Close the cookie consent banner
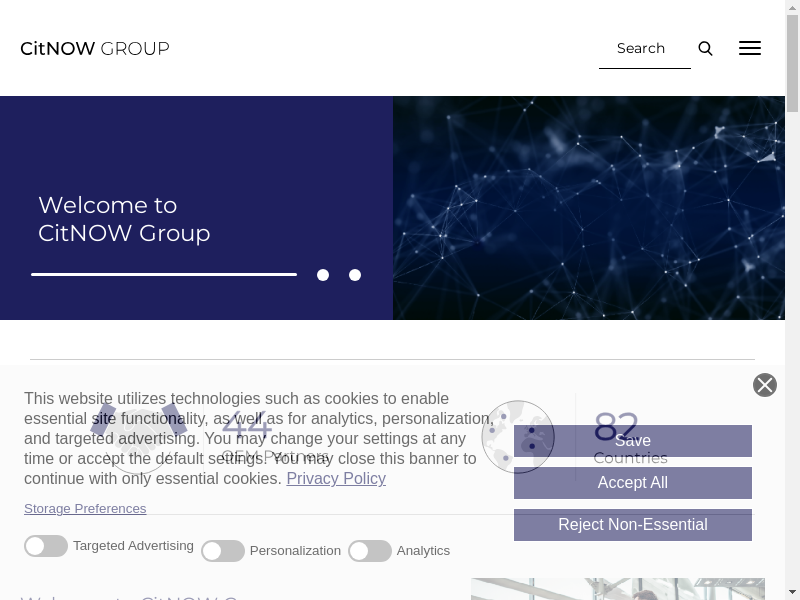 765,385
